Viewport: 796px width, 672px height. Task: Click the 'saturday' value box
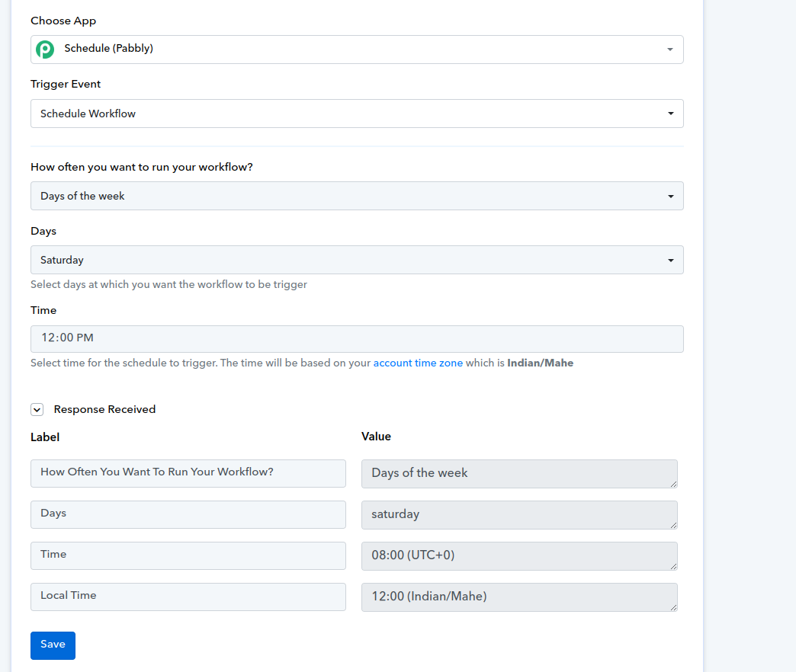[x=519, y=515]
